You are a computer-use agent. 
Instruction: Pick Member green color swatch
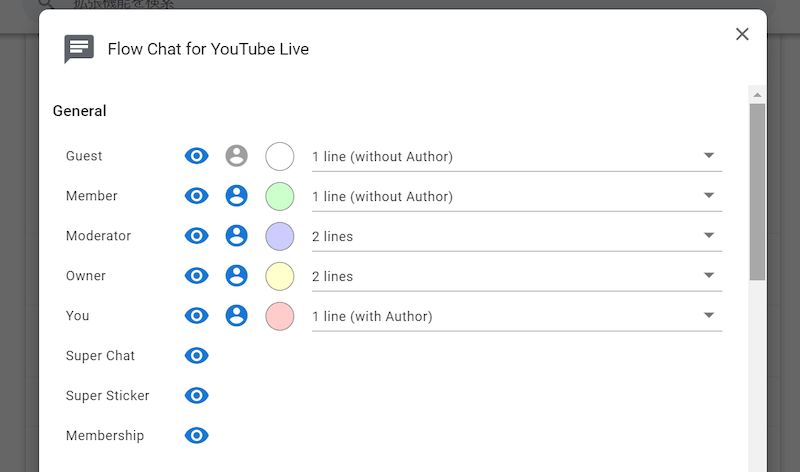pyautogui.click(x=280, y=196)
